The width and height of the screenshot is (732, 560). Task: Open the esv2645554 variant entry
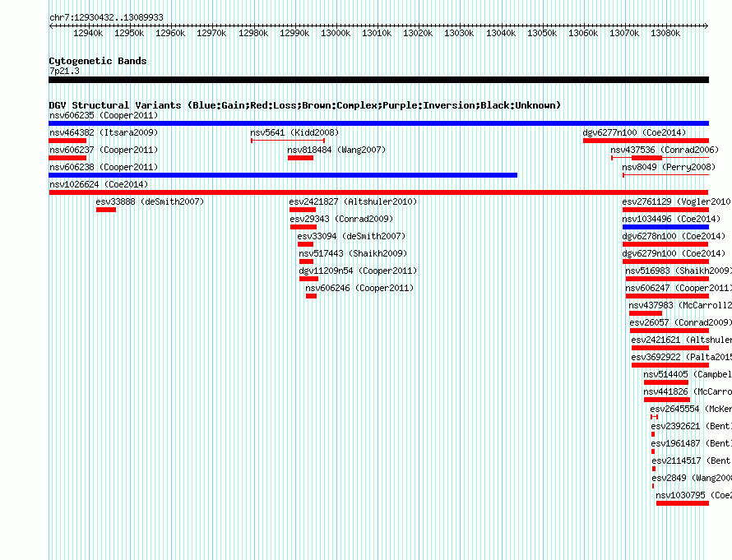tap(691, 409)
